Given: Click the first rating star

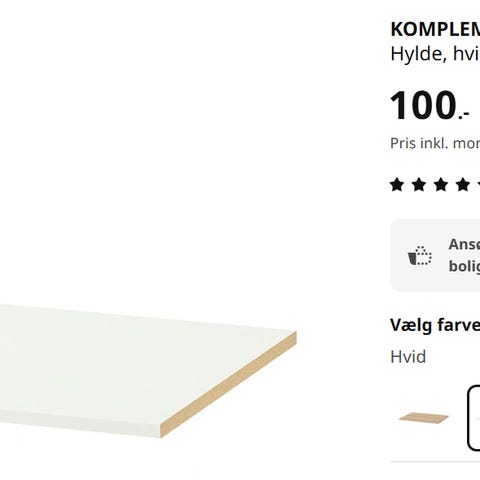Looking at the screenshot, I should [397, 185].
